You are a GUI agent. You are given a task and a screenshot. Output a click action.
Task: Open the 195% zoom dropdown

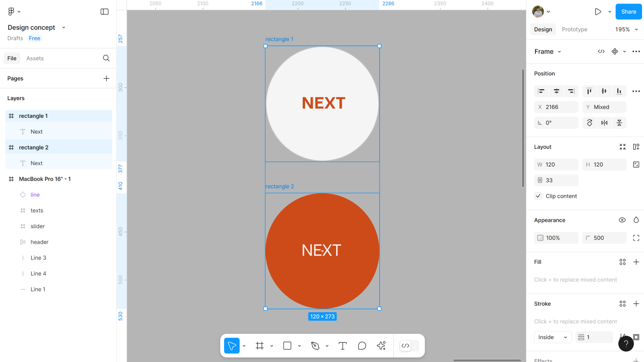[626, 29]
